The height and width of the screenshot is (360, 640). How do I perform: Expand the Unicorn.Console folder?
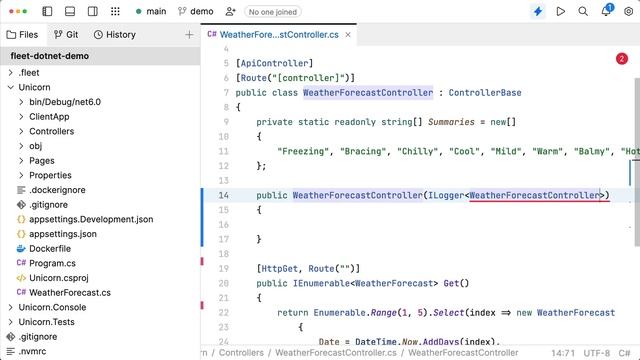click(x=11, y=307)
